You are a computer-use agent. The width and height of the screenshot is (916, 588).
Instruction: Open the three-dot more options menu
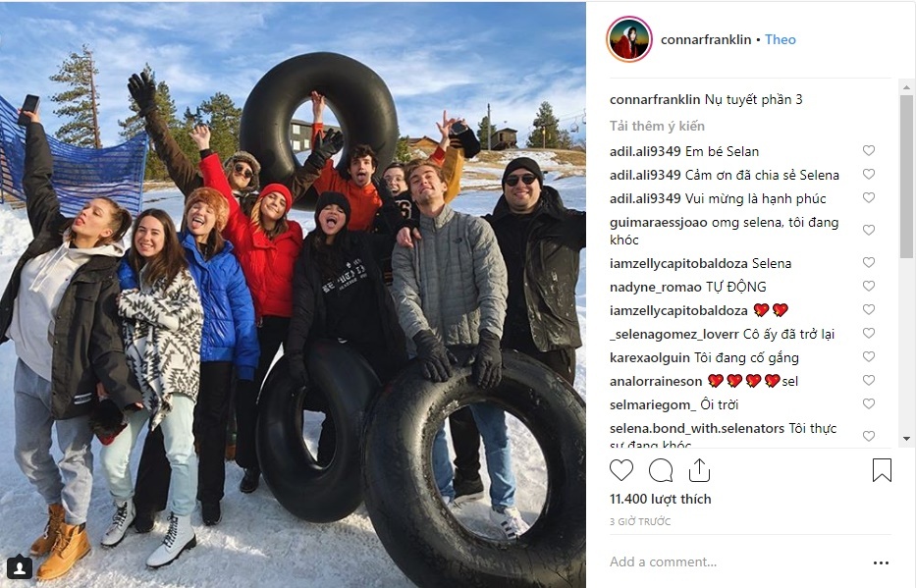tap(881, 562)
